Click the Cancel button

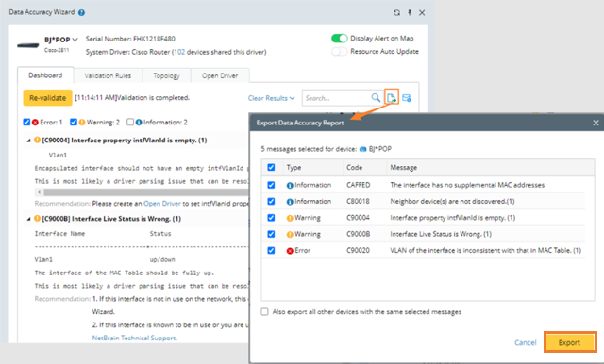coord(526,342)
